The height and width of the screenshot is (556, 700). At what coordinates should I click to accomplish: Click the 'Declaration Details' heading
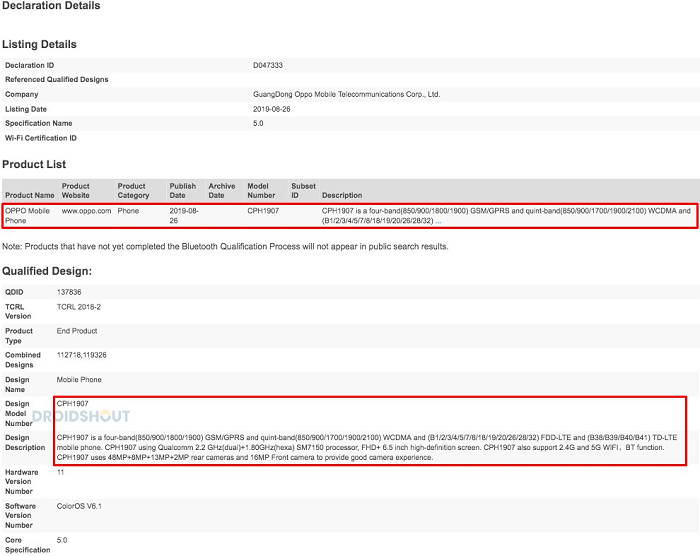(x=51, y=6)
